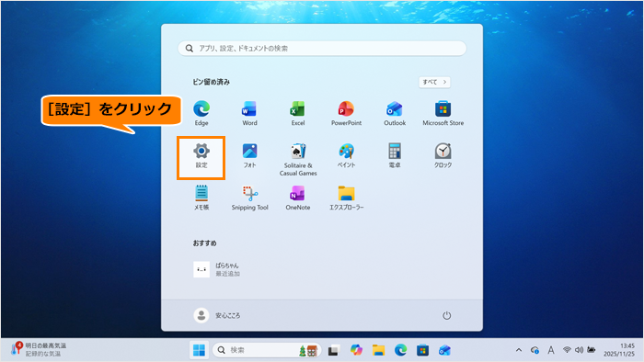Open Edge from pinned apps
Screen dimensions: 644x362
tap(201, 113)
